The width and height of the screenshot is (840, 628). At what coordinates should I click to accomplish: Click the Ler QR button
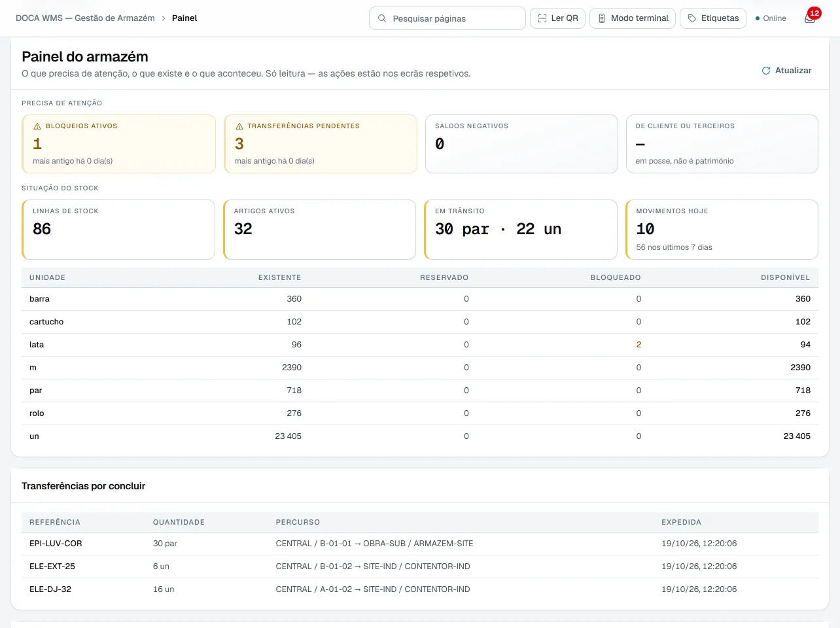(557, 18)
